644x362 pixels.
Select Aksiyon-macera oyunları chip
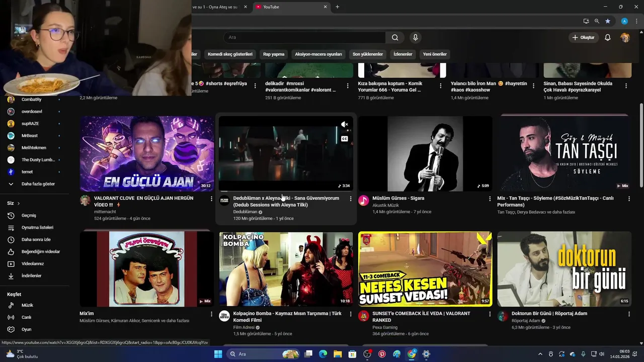click(x=318, y=54)
